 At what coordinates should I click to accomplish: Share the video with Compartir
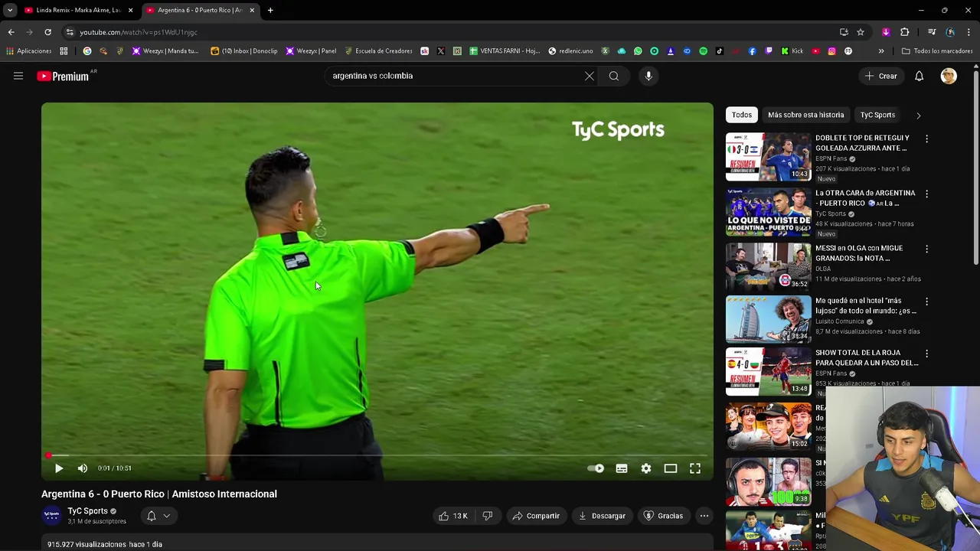(x=536, y=516)
